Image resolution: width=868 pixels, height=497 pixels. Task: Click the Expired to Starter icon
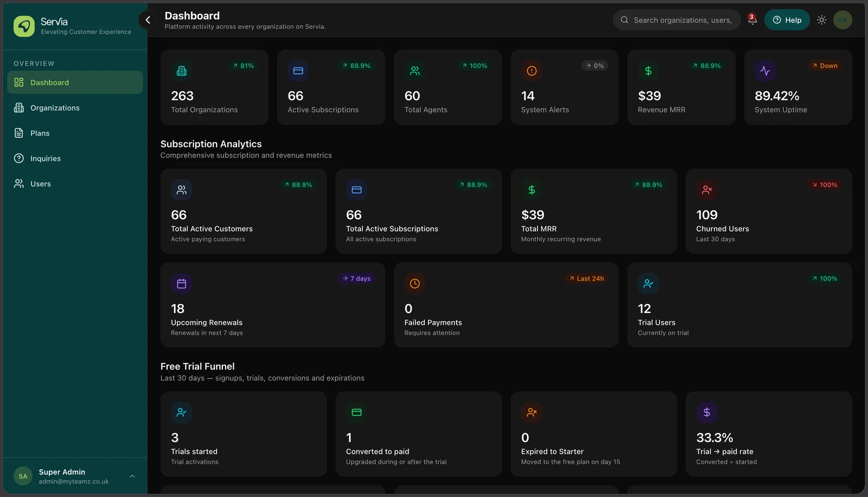point(532,412)
